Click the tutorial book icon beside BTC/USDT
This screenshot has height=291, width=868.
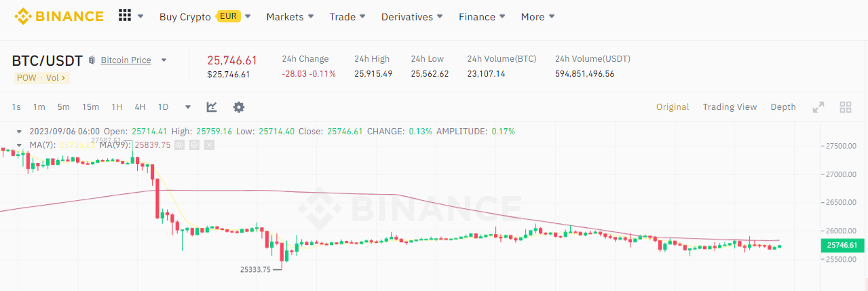pyautogui.click(x=92, y=60)
